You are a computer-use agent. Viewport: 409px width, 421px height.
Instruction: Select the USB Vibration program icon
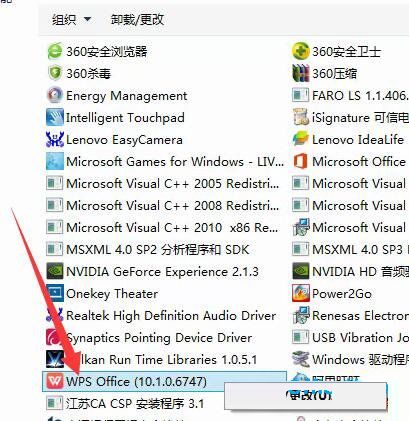(300, 337)
